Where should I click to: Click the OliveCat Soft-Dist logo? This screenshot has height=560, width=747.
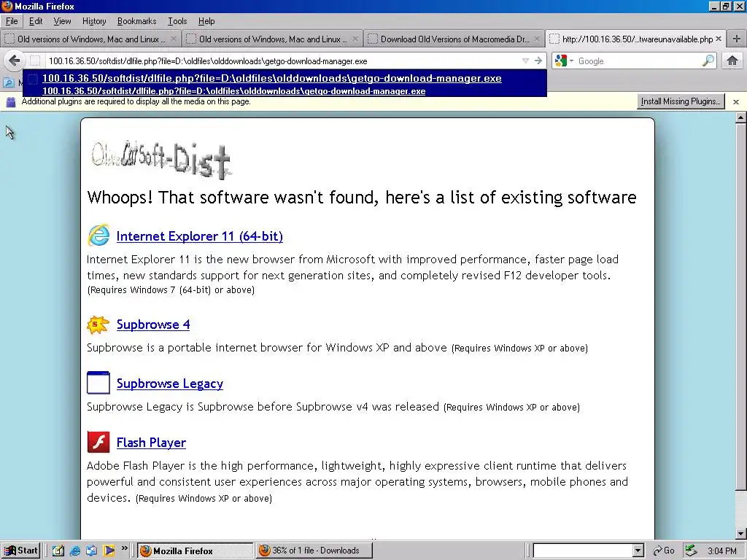[x=161, y=160]
